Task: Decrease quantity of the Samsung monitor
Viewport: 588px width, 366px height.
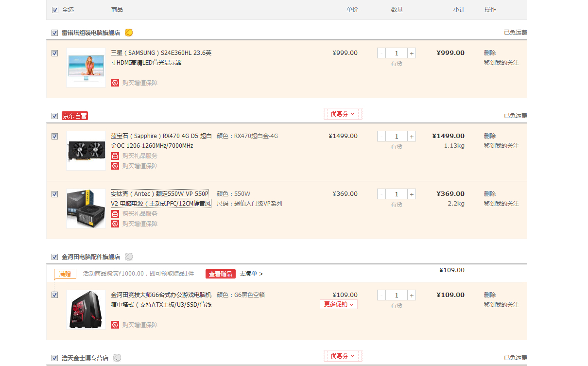Action: tap(381, 53)
